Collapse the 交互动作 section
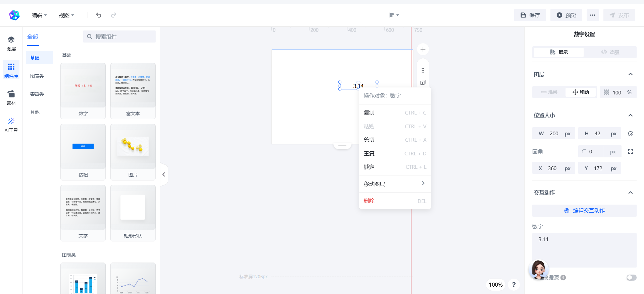644x294 pixels. 631,193
